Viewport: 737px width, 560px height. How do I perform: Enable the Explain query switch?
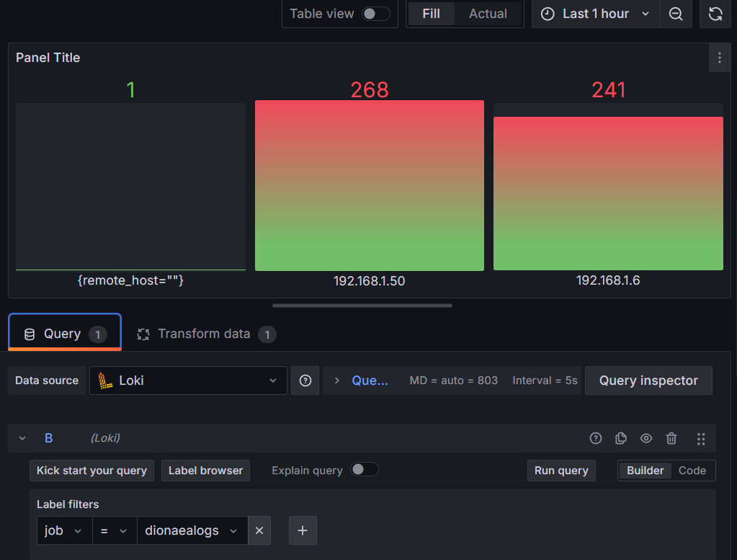[365, 469]
